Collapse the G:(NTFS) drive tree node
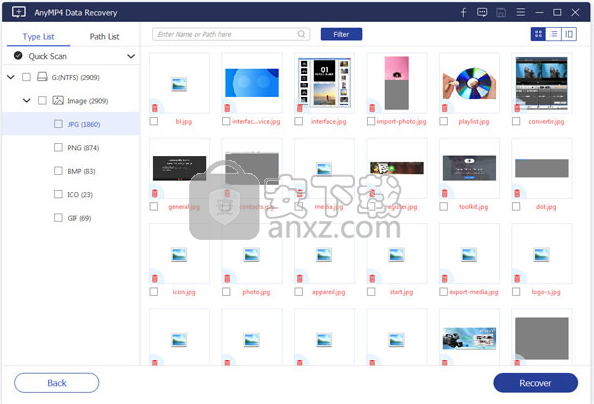Screen dimensions: 594x404 coord(11,77)
